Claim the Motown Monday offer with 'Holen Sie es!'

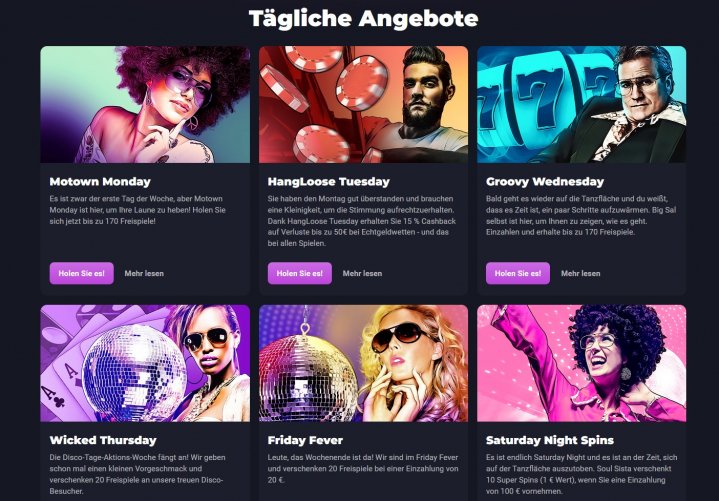(x=82, y=273)
